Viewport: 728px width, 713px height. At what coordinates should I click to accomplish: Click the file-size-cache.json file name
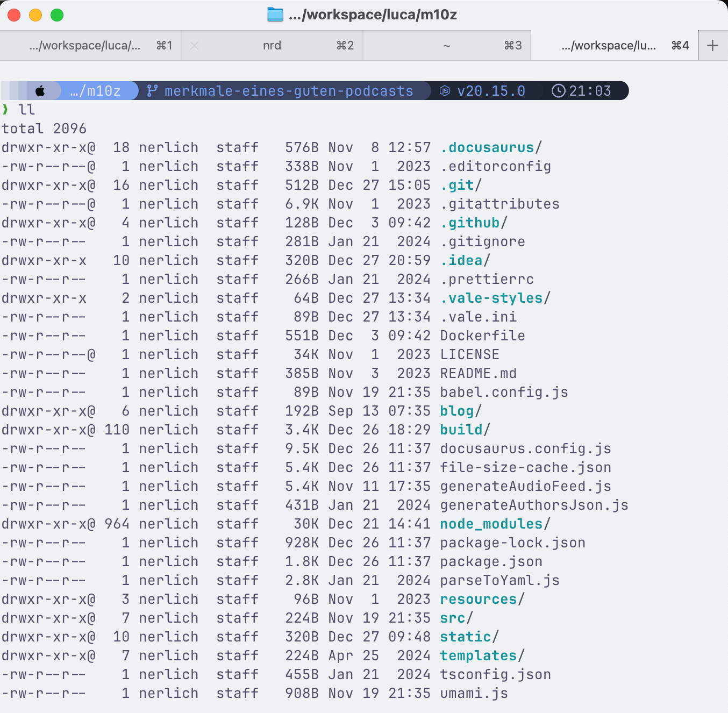point(526,467)
